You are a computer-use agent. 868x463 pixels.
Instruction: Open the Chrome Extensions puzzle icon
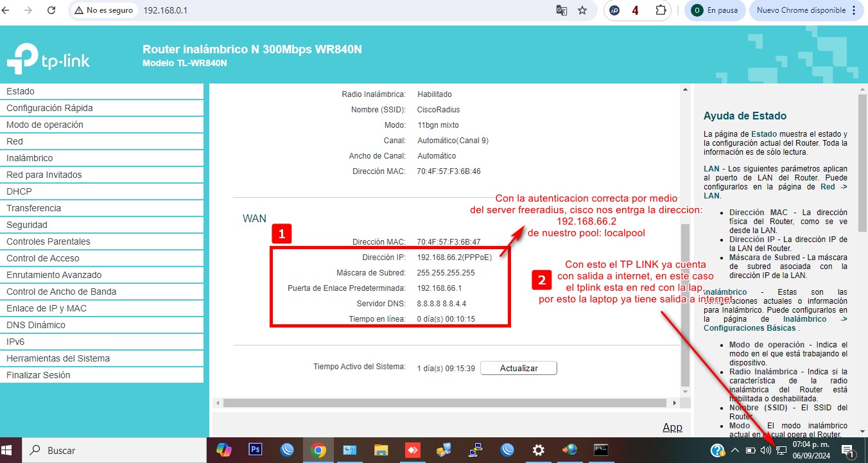(660, 10)
